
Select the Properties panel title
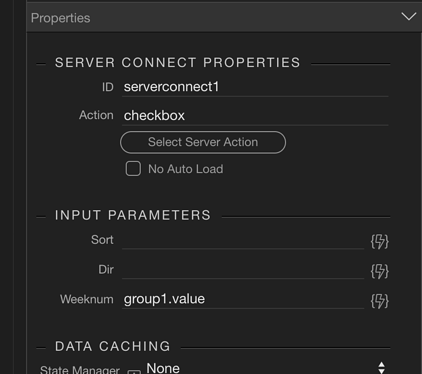[60, 18]
